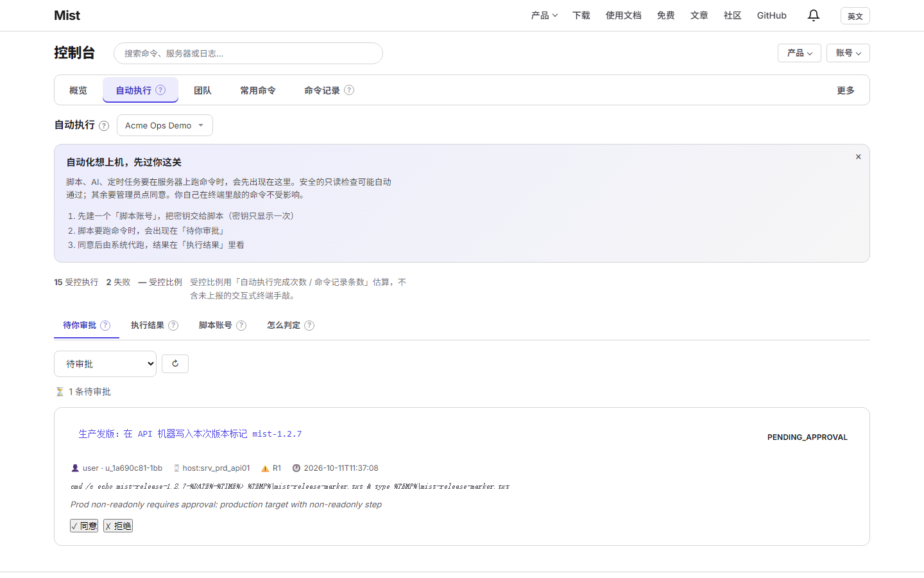
Task: Switch to the 概览 tab
Action: click(x=78, y=91)
